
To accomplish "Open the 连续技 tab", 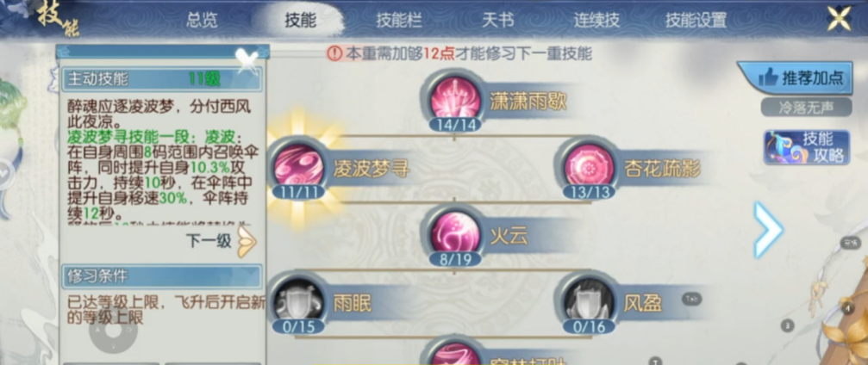I will click(x=596, y=21).
